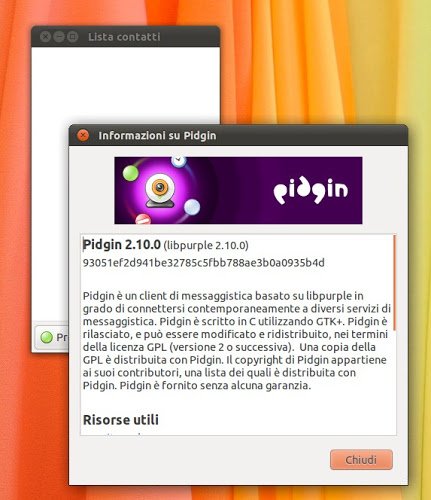The image size is (431, 500).
Task: Click the white pidgin logo text
Action: coord(310,190)
